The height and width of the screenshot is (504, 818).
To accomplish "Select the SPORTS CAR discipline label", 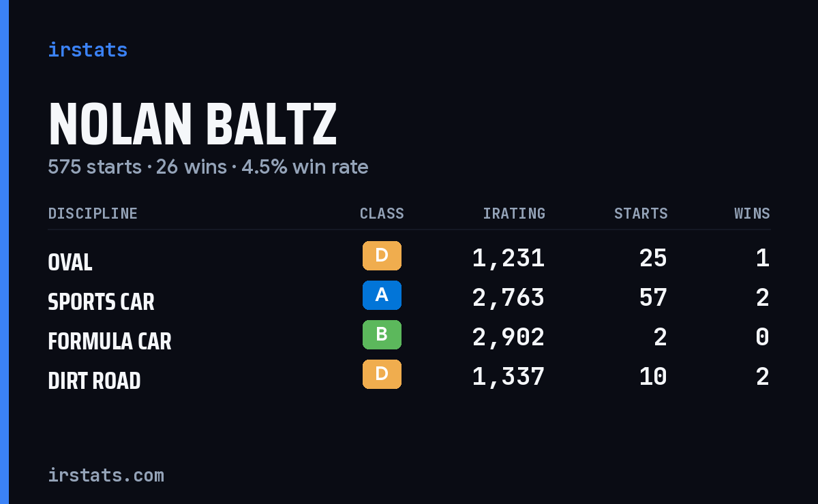I will pyautogui.click(x=102, y=302).
